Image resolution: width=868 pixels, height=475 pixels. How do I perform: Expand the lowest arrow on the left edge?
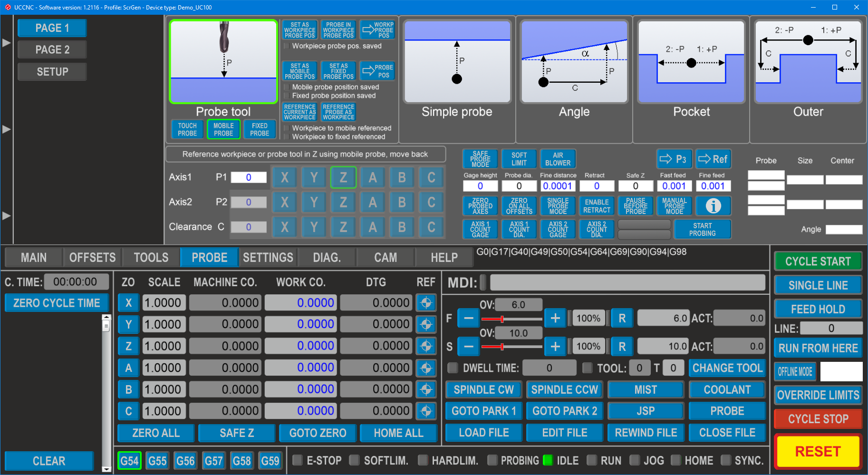tap(6, 215)
